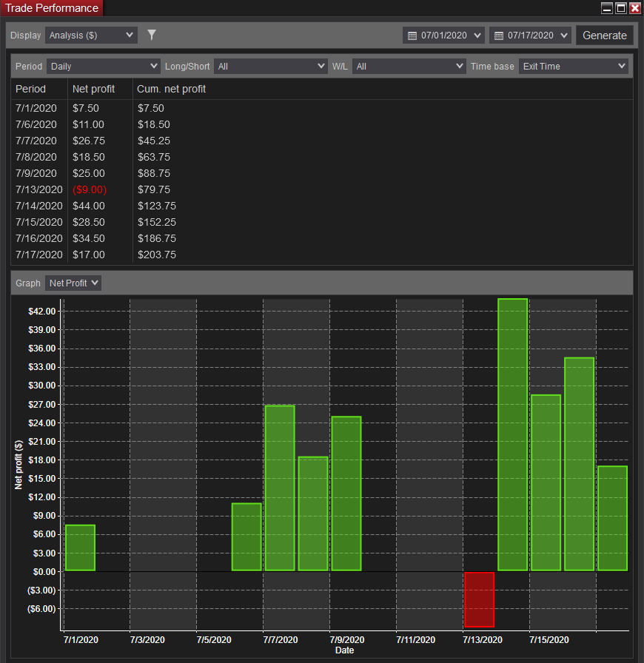Click the tallest green bar for 7/14/2020

(x=512, y=434)
